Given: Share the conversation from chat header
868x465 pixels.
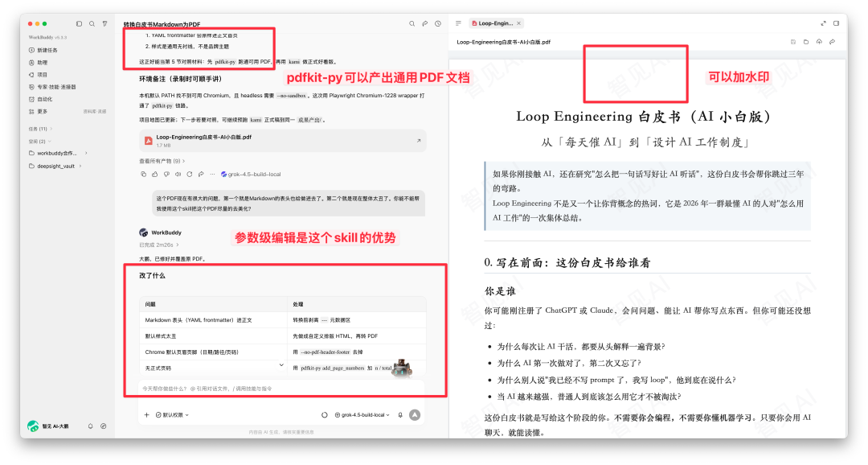Looking at the screenshot, I should [424, 24].
